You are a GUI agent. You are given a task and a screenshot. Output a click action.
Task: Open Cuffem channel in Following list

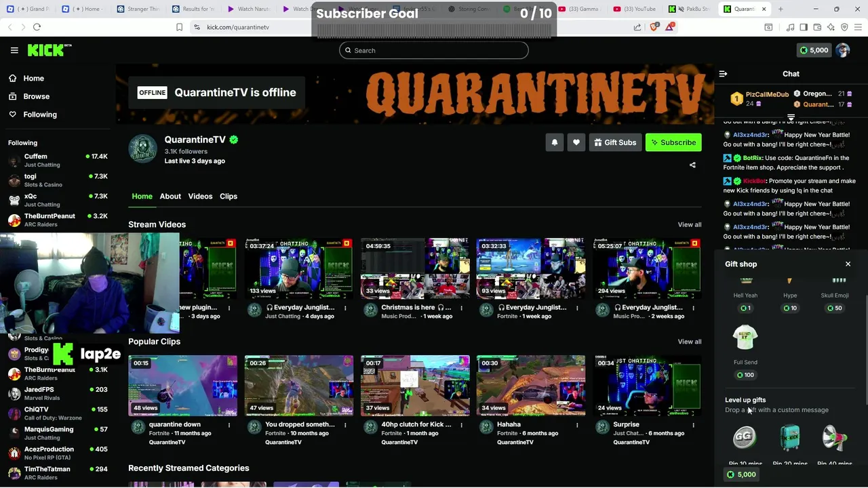pyautogui.click(x=58, y=160)
